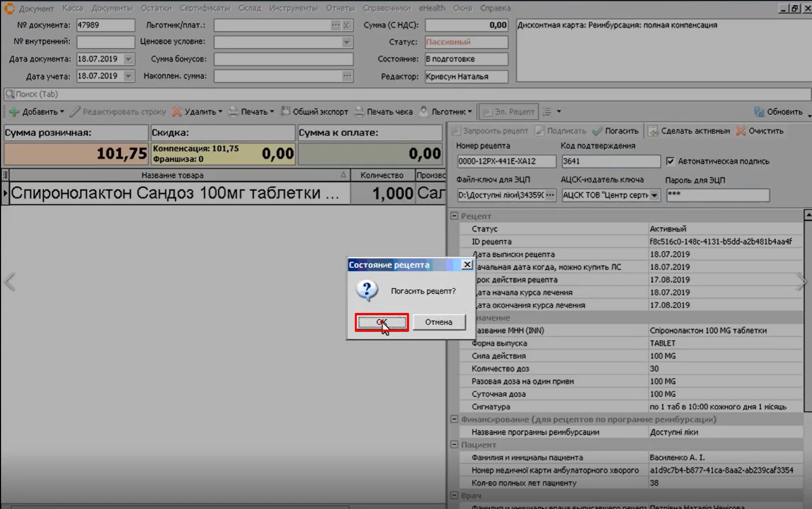
Task: Open the eHealth menu
Action: (x=432, y=8)
